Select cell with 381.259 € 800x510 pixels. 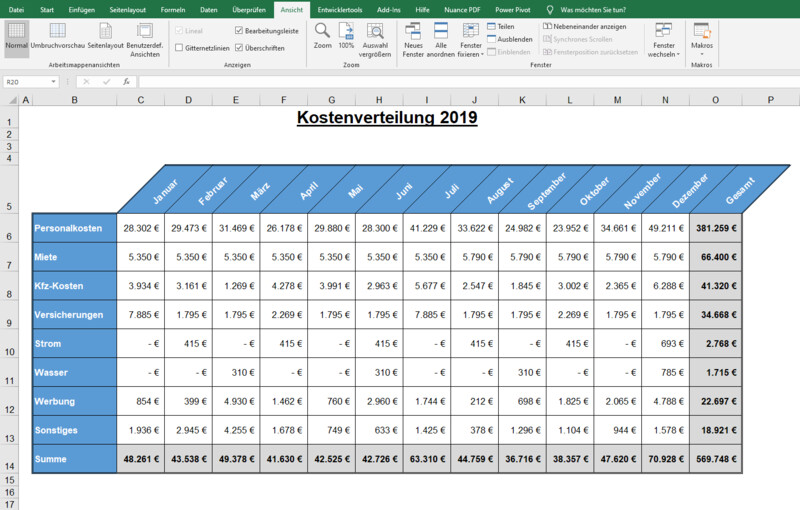tap(716, 228)
